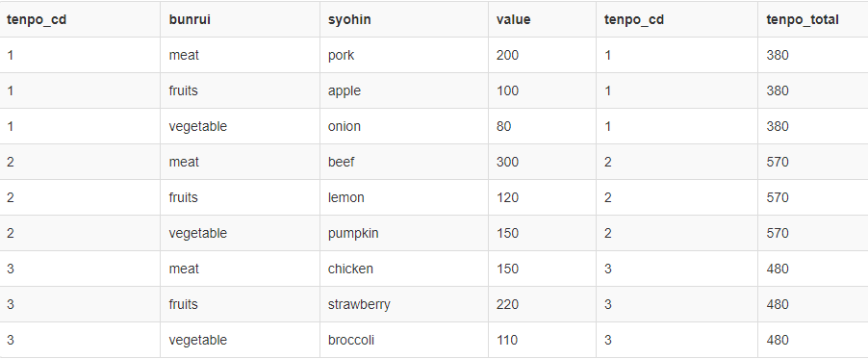Click the value column header
Viewport: 868px width, 359px height.
pyautogui.click(x=542, y=19)
